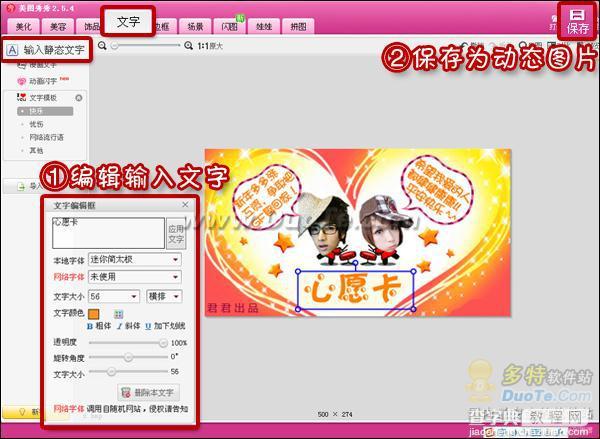Image resolution: width=600 pixels, height=439 pixels.
Task: Collapse the 文字模板 panel round icon
Action: [79, 98]
